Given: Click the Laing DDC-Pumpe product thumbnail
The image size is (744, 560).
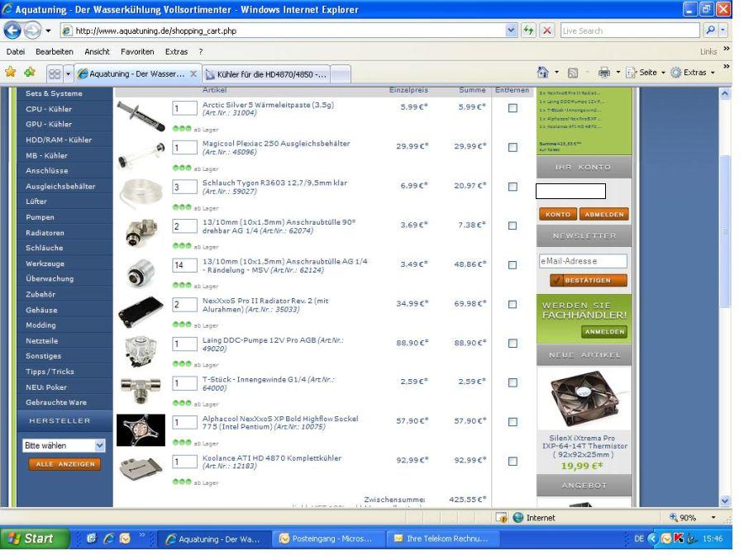Looking at the screenshot, I should coord(141,352).
